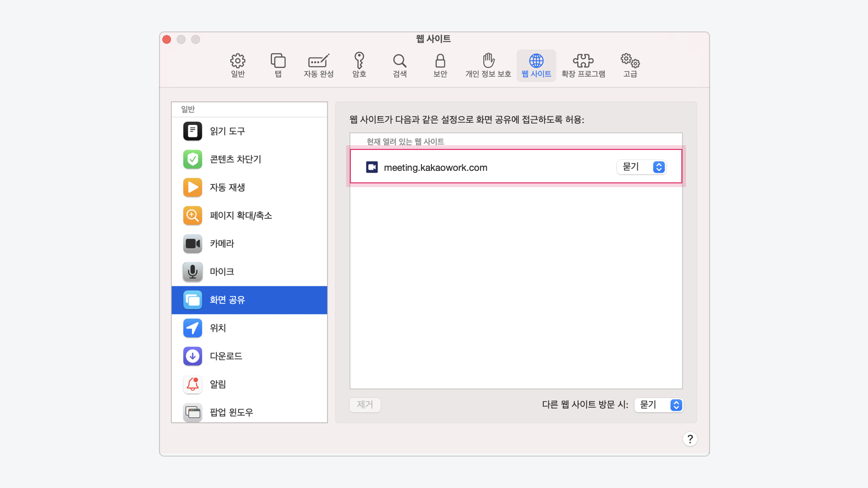This screenshot has width=868, height=488.
Task: Select the Search (검색) magnifier icon
Action: click(x=399, y=65)
